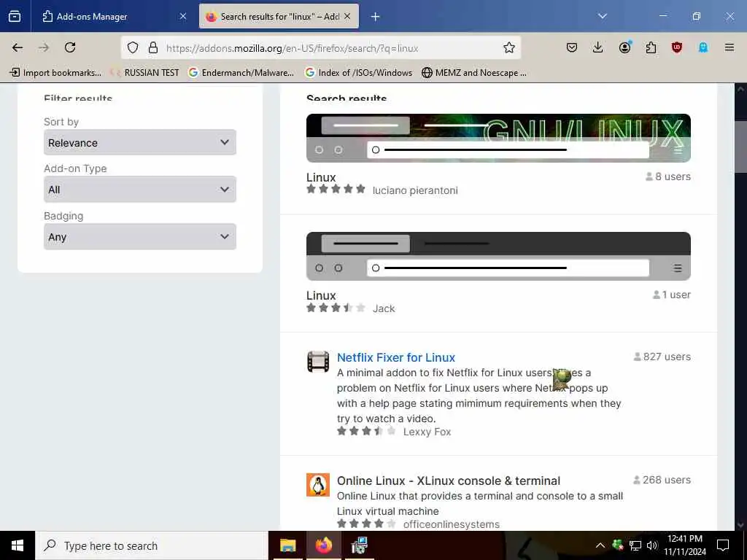The width and height of the screenshot is (747, 560).
Task: Open the Add-on Type All dropdown
Action: [140, 190]
